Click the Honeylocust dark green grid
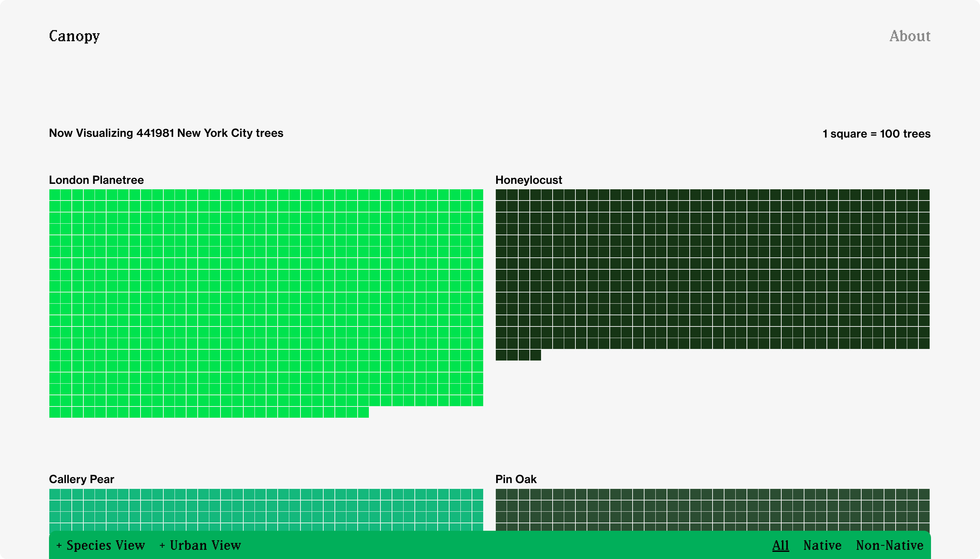Image resolution: width=980 pixels, height=559 pixels. (x=713, y=274)
